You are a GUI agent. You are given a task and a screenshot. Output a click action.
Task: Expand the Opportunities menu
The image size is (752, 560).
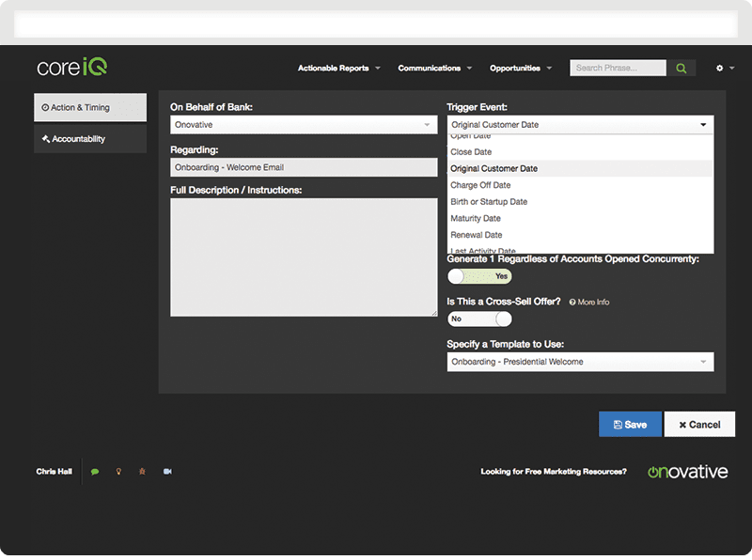tap(521, 68)
